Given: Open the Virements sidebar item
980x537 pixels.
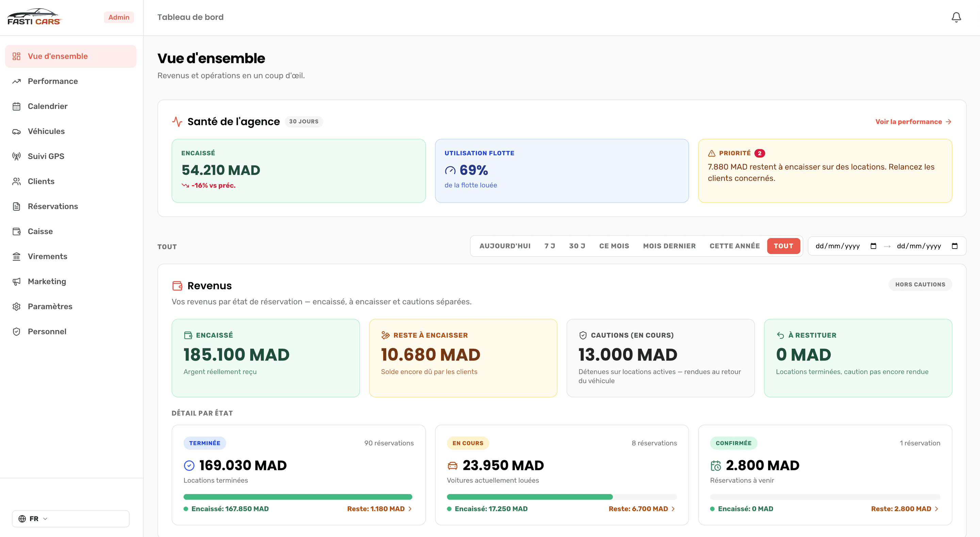Looking at the screenshot, I should coord(71,256).
